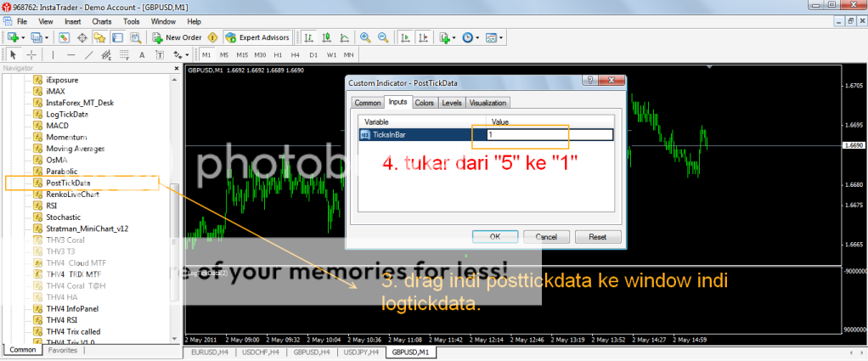
Task: Click the Reset button
Action: 597,237
